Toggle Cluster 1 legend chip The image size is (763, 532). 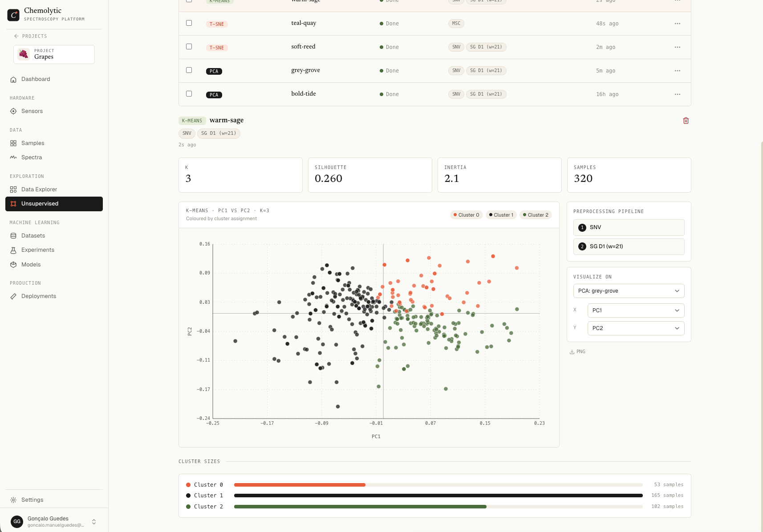[x=501, y=215]
